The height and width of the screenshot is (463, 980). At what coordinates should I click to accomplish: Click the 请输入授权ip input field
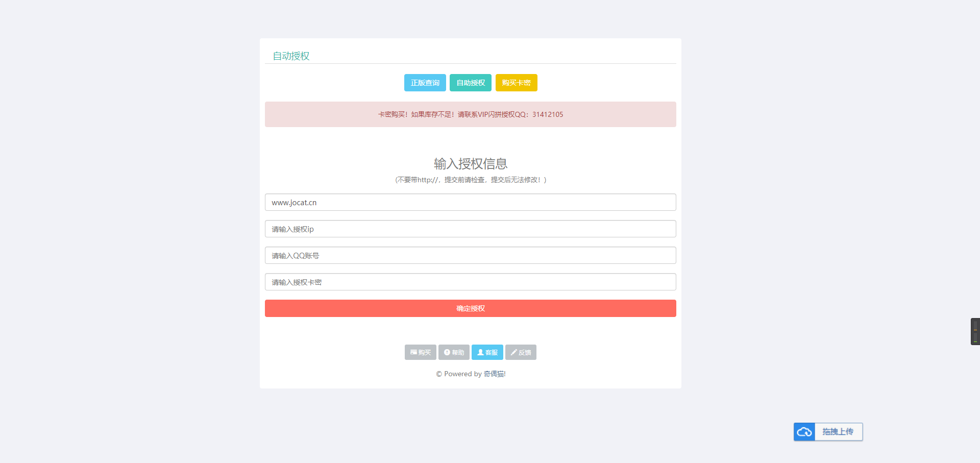click(x=470, y=229)
